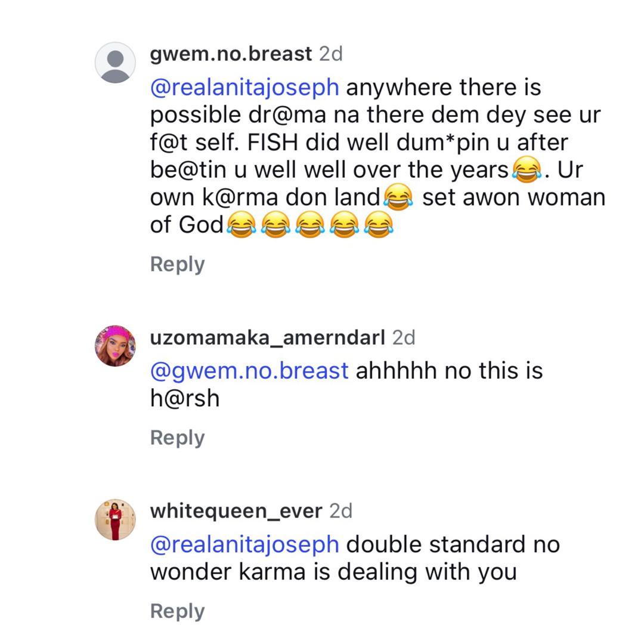This screenshot has width=644, height=644.
Task: Reply to gwem.no.breast's comment
Action: (x=177, y=264)
